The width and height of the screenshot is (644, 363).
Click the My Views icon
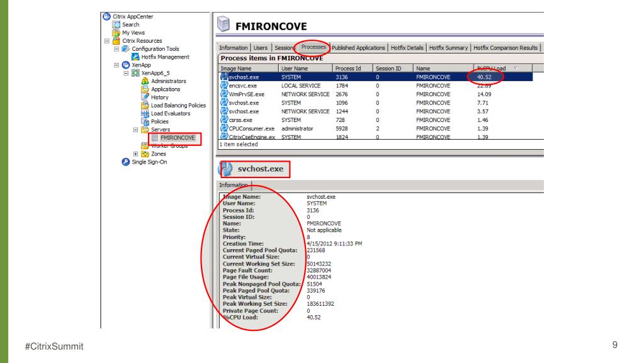click(116, 33)
